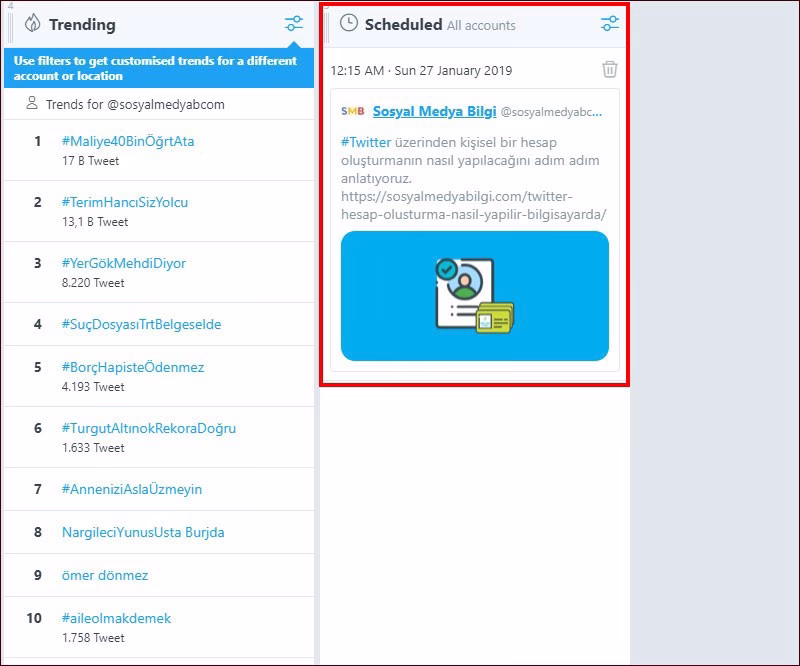The image size is (800, 666).
Task: Open trend #SuçDosyasıTrtBelgeselde
Action: click(x=141, y=324)
